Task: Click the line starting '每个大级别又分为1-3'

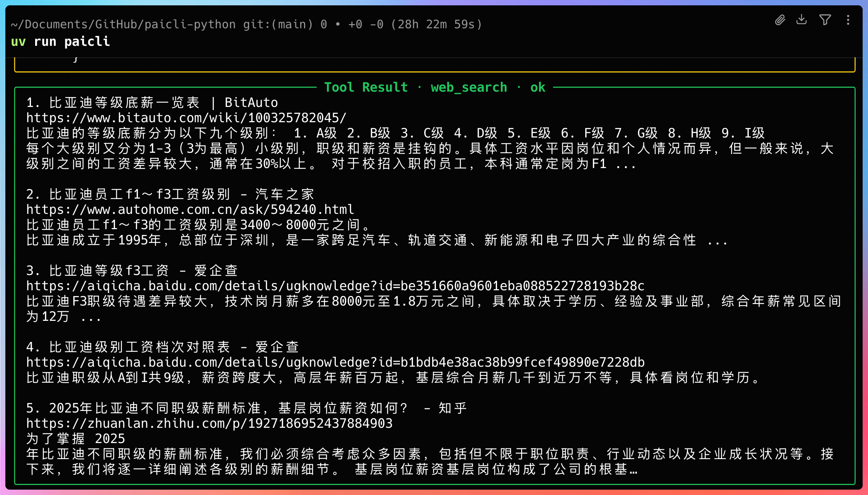Action: (x=430, y=148)
